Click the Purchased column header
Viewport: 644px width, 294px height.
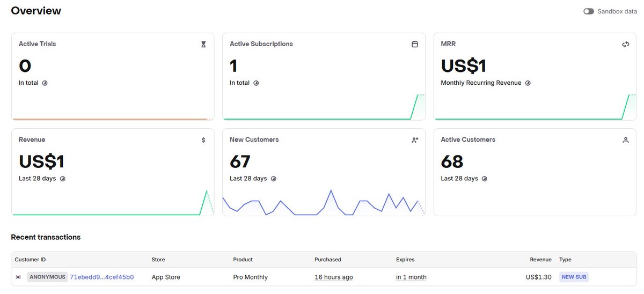pyautogui.click(x=328, y=260)
